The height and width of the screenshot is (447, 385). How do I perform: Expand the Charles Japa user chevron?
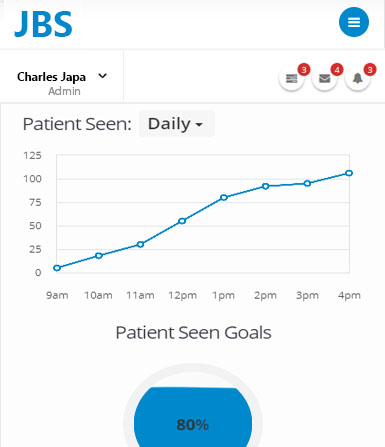tap(103, 76)
